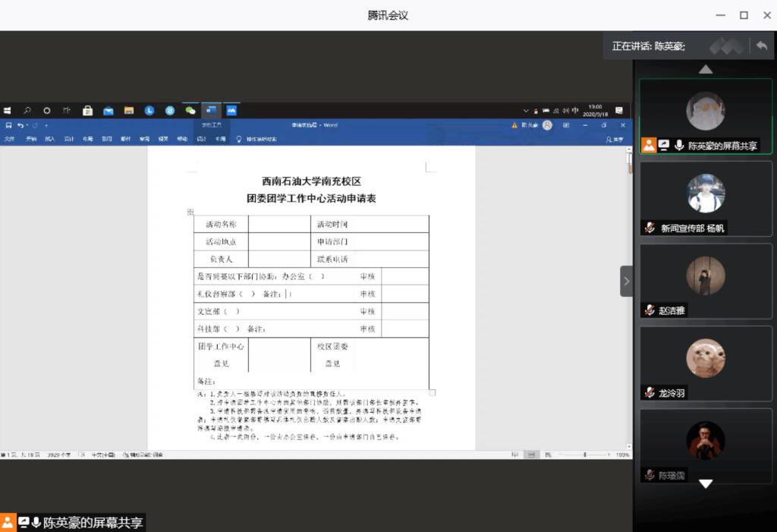Switch to the 插入 (Insert) ribbon tab
Screen dimensions: 777x532
[x=50, y=139]
